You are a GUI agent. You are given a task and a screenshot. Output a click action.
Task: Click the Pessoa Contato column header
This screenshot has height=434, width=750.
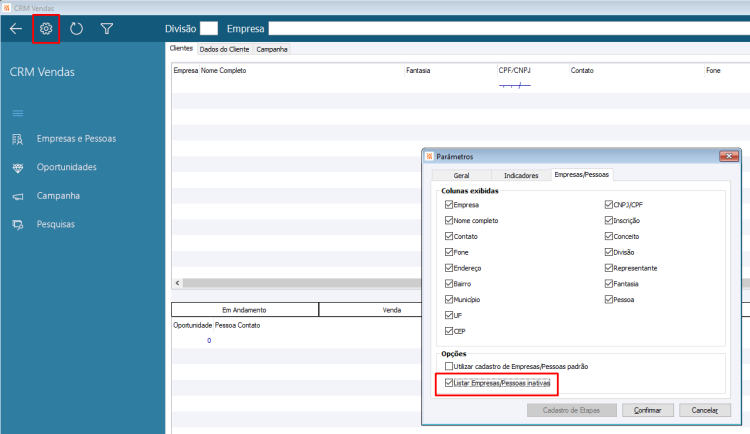tap(238, 325)
